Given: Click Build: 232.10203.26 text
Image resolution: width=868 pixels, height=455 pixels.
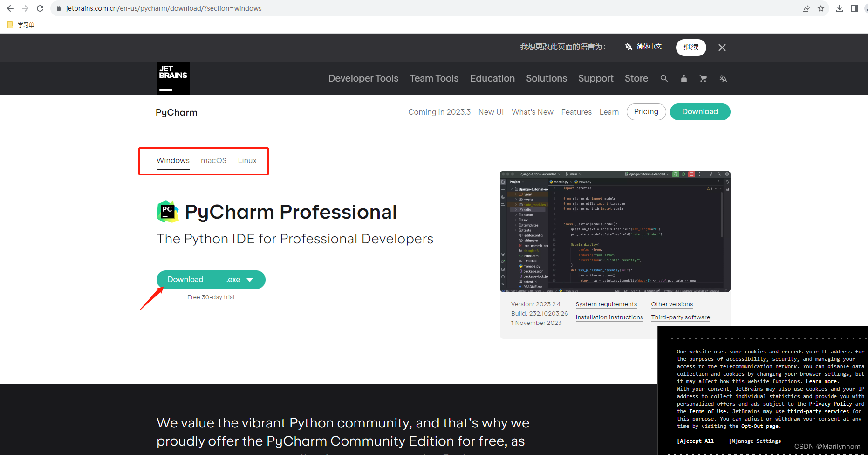Looking at the screenshot, I should coord(540,314).
